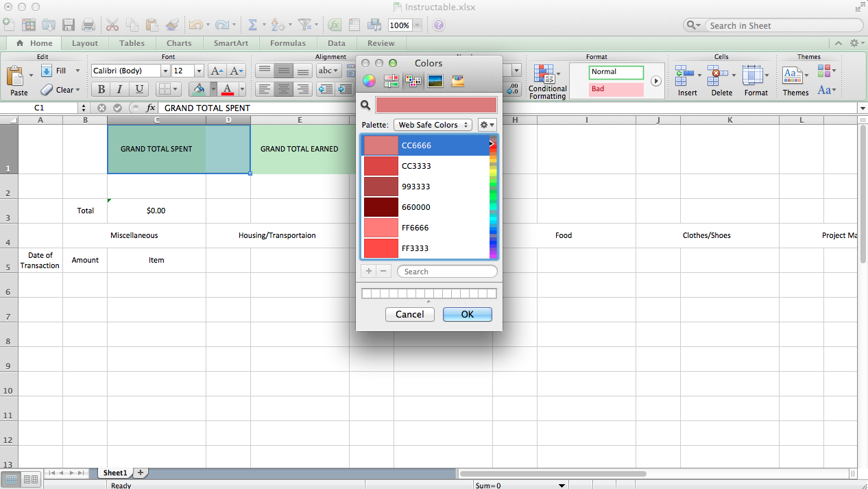Click the Print toolbar icon
Viewport: 868px width, 489px height.
tap(88, 25)
